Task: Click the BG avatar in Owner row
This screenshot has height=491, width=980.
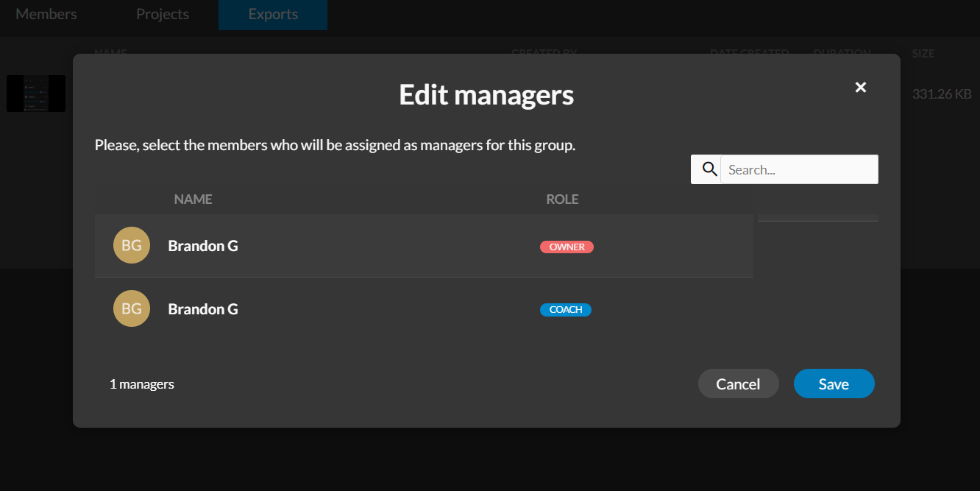Action: point(132,245)
